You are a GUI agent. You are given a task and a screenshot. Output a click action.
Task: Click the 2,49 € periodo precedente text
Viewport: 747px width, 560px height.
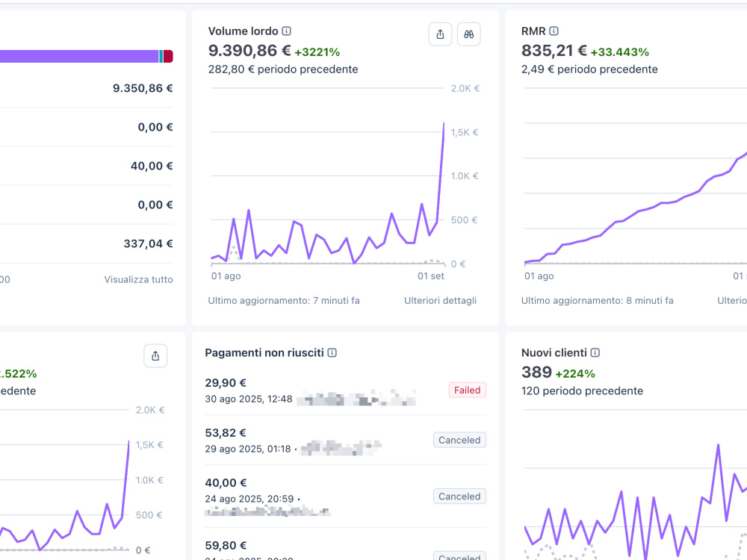tap(589, 69)
